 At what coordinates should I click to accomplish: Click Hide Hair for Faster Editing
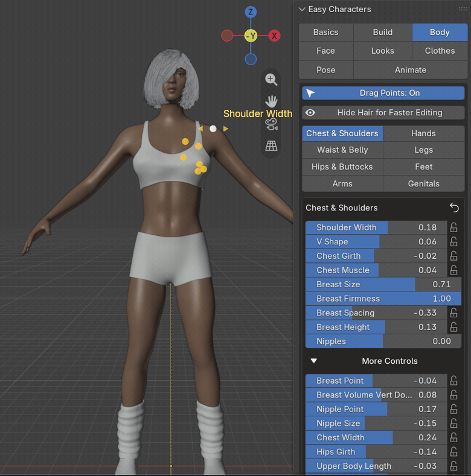coord(383,113)
